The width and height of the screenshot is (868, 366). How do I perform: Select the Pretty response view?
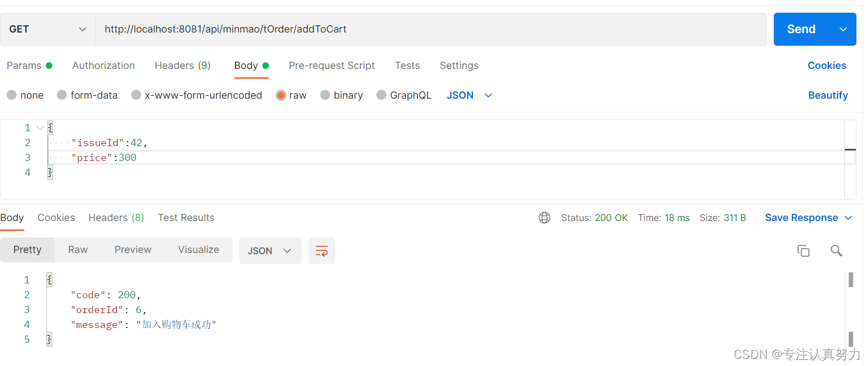point(28,250)
